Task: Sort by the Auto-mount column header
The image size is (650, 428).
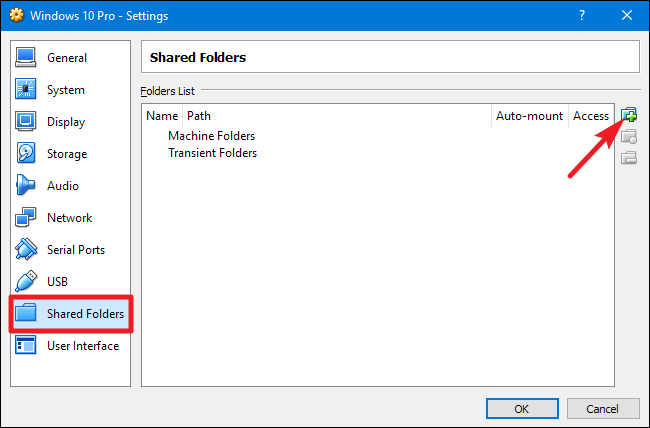Action: (x=529, y=116)
